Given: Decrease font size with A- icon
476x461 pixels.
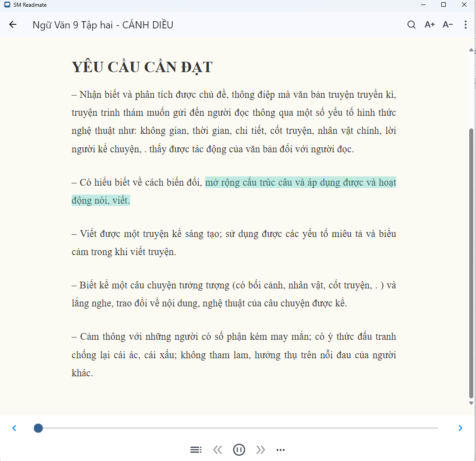Looking at the screenshot, I should click(x=447, y=24).
